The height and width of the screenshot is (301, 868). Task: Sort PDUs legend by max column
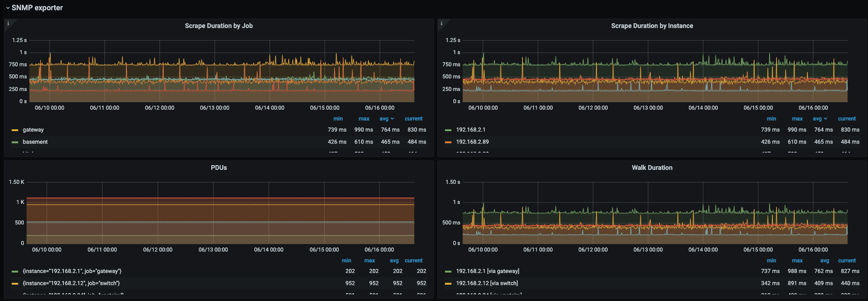(x=369, y=261)
